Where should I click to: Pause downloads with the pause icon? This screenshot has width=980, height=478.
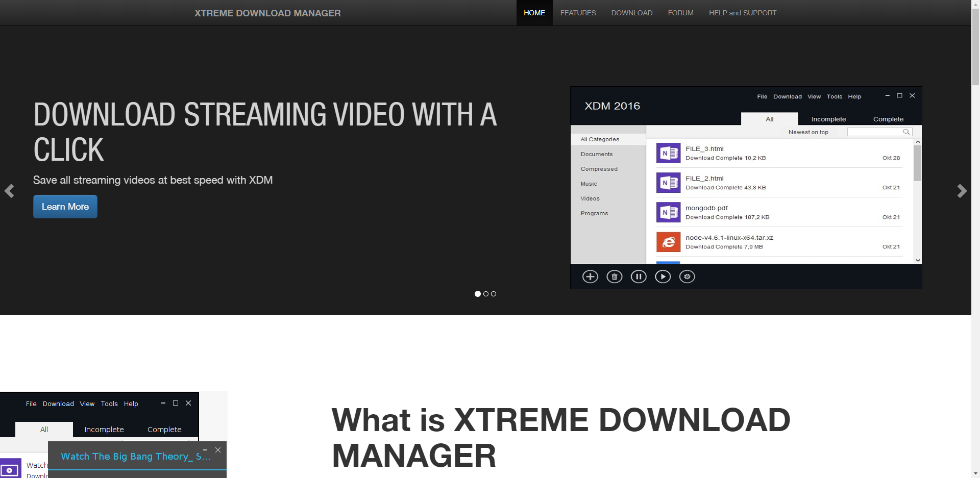pos(639,276)
